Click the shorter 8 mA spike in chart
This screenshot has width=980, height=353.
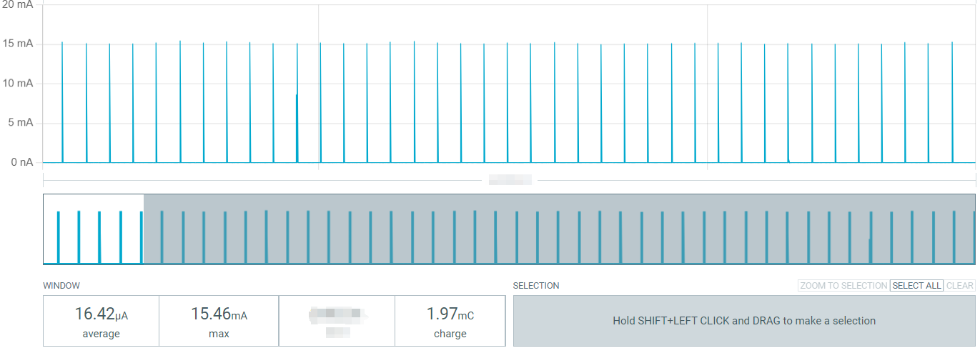click(x=297, y=129)
